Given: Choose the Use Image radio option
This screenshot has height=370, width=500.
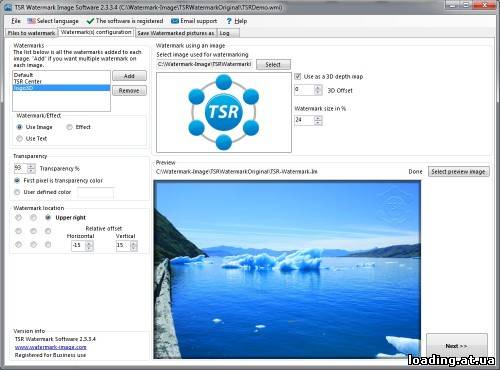Looking at the screenshot, I should pos(20,127).
